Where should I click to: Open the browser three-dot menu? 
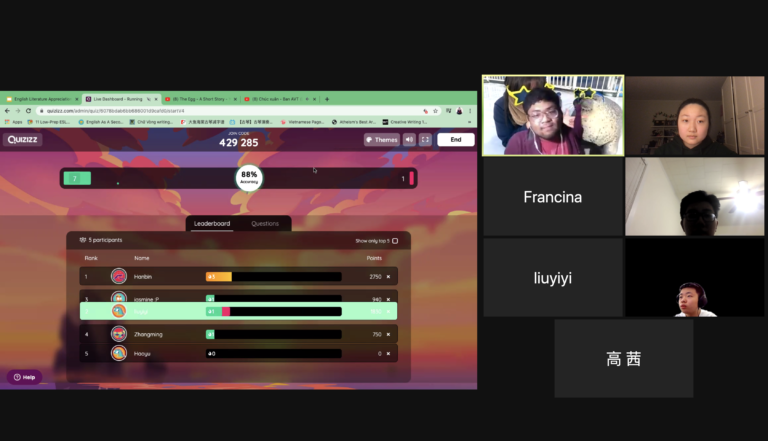[x=470, y=111]
